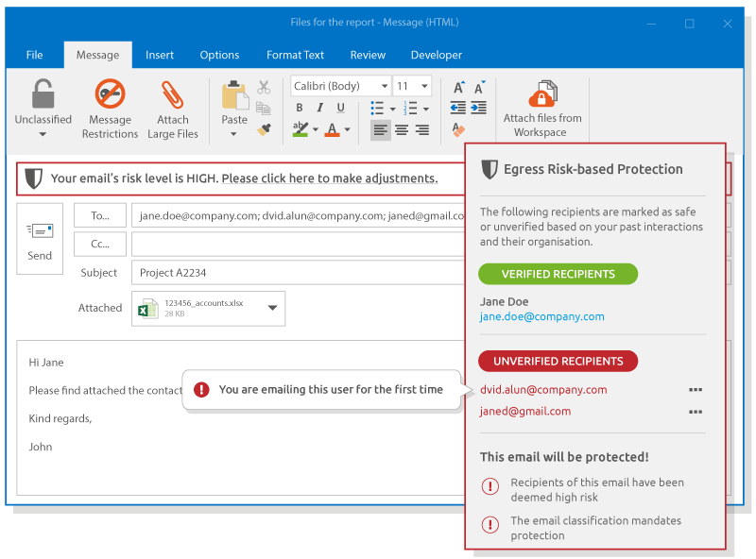Click the Cc... button
The width and height of the screenshot is (756, 559).
[100, 244]
